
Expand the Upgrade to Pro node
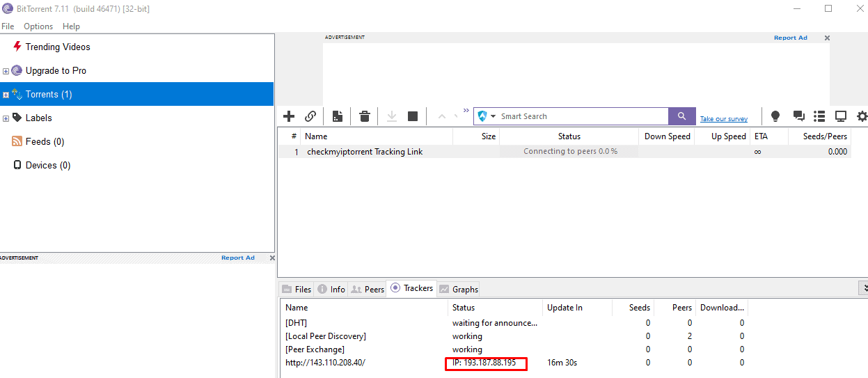coord(6,71)
